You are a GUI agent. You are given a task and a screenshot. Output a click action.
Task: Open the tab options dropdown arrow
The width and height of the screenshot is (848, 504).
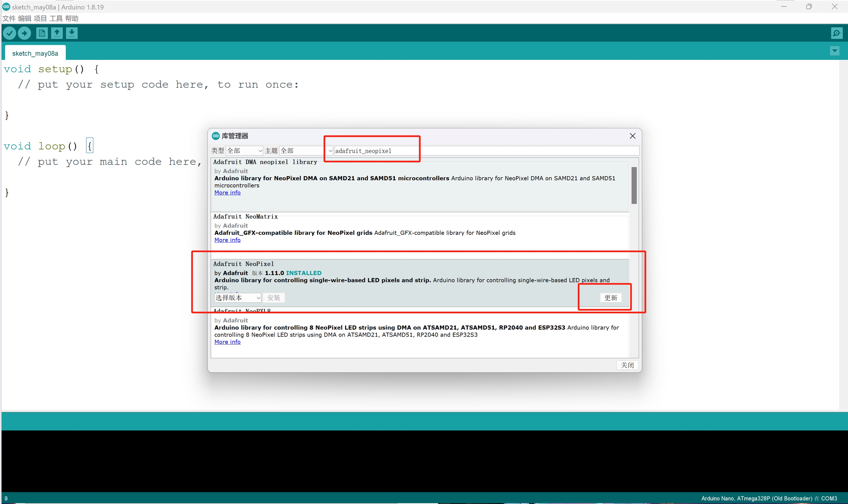834,51
